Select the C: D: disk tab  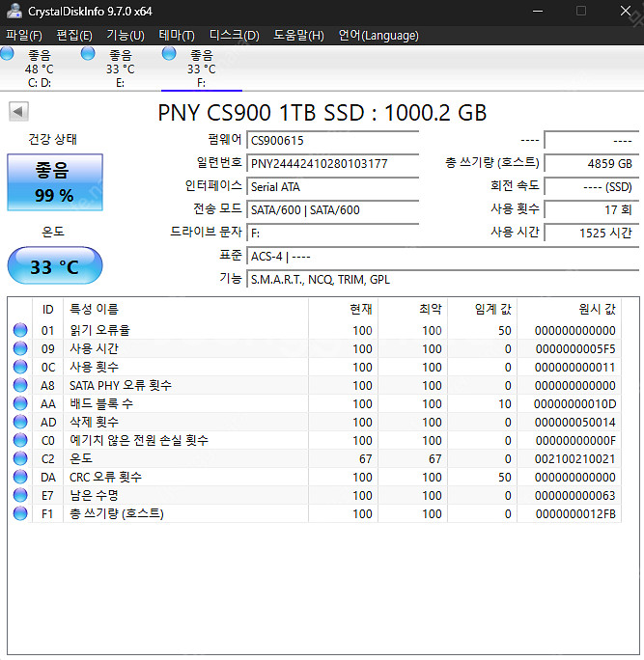pos(40,69)
